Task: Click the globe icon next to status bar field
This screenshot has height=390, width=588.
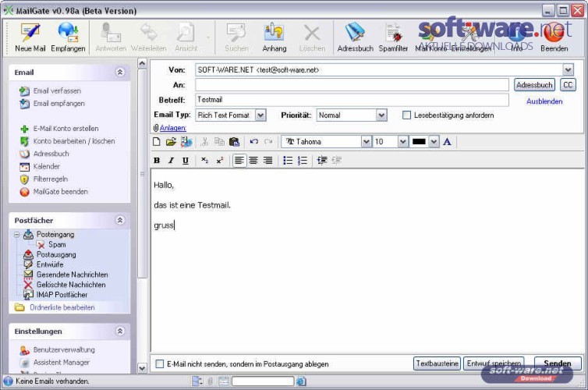Action: point(301,381)
